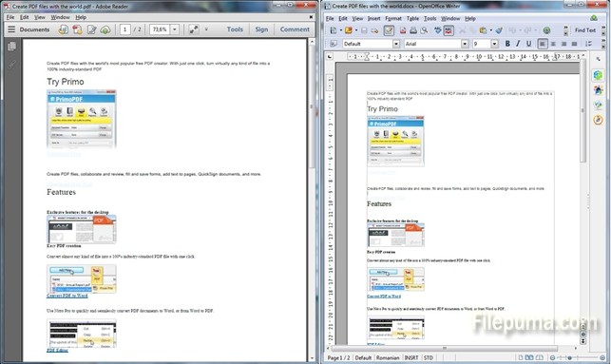Open the paragraph style Default dropdown in Writer
Screen dimensions: 611x364
click(396, 44)
